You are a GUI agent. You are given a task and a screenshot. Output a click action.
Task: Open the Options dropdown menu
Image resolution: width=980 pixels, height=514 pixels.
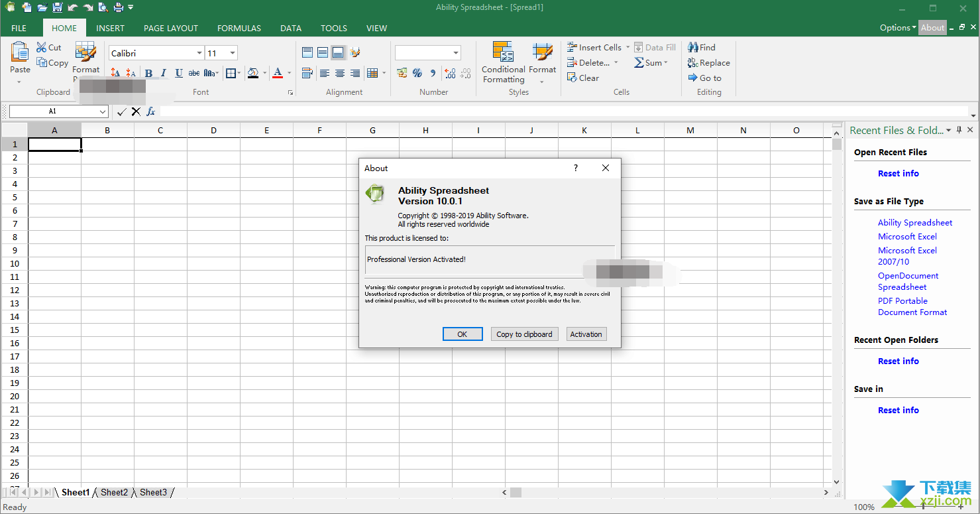[x=898, y=27]
